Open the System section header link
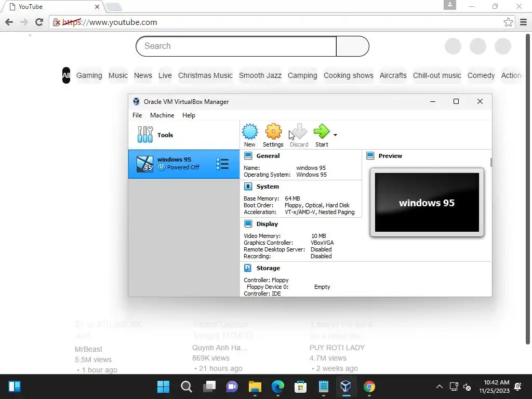This screenshot has height=399, width=532. (x=268, y=187)
